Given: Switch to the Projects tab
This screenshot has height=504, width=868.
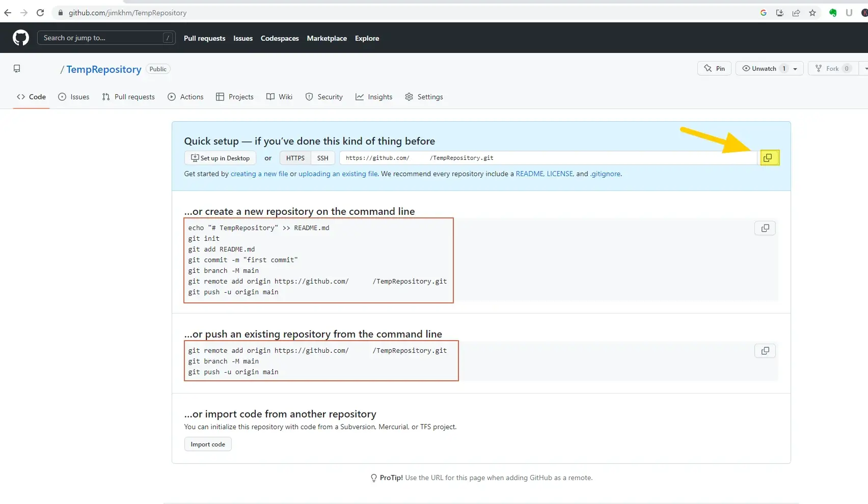Looking at the screenshot, I should click(235, 97).
